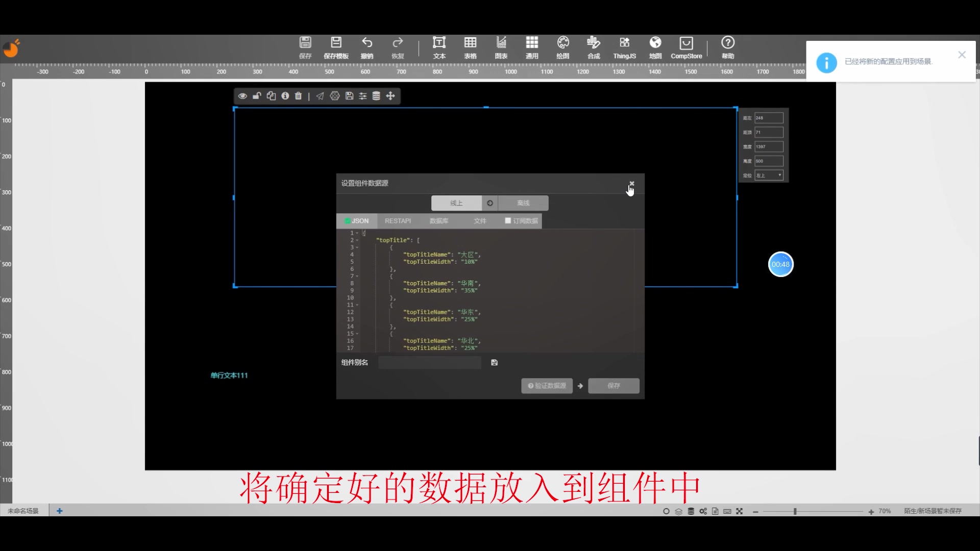Unlock the component with the lock icon

click(x=257, y=96)
